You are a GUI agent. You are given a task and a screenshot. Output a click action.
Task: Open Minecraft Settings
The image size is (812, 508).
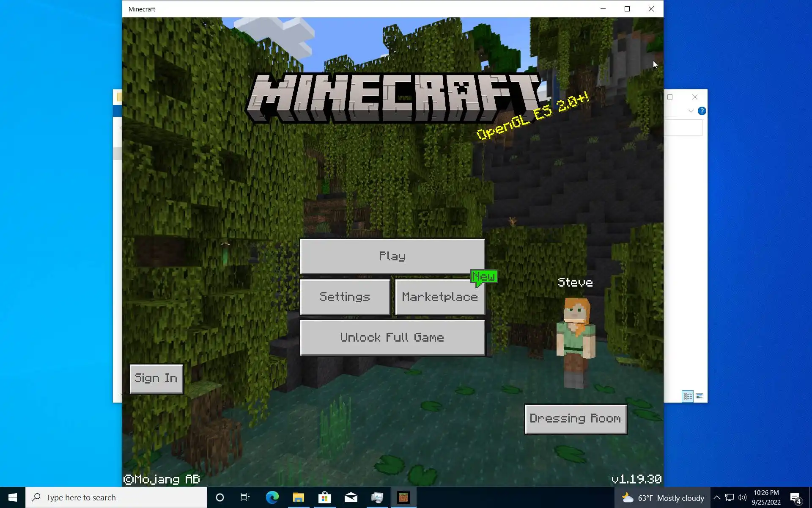coord(345,297)
